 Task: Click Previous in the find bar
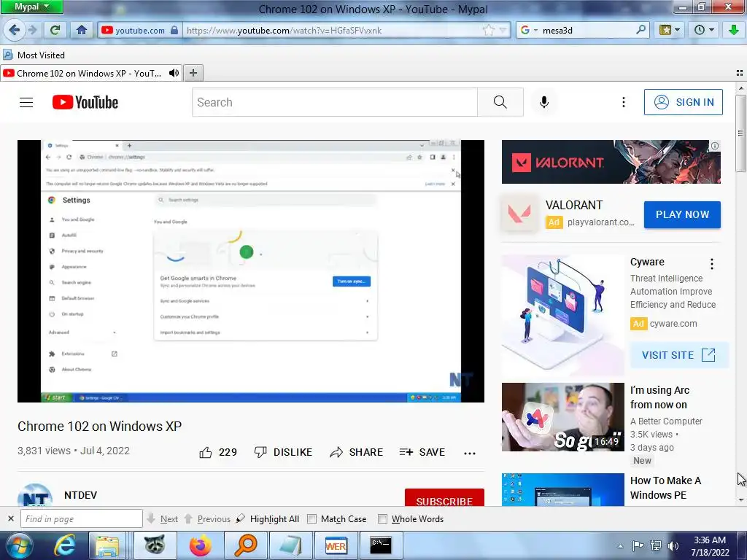(x=207, y=518)
